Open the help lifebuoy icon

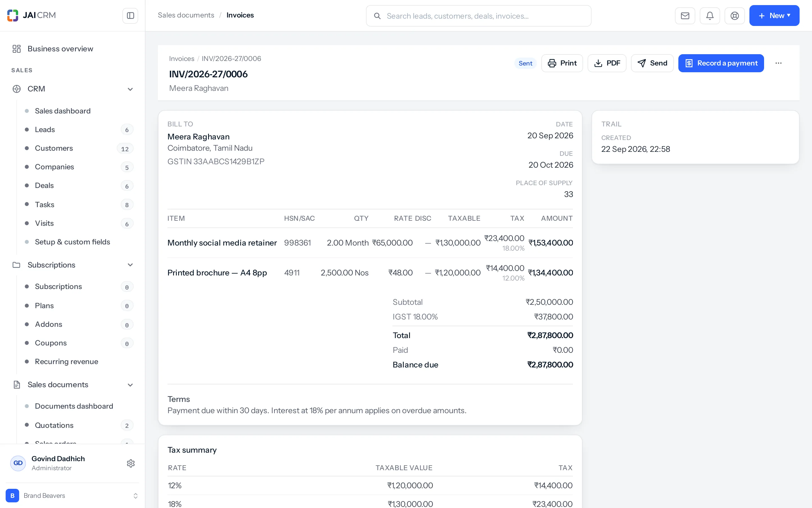click(734, 16)
